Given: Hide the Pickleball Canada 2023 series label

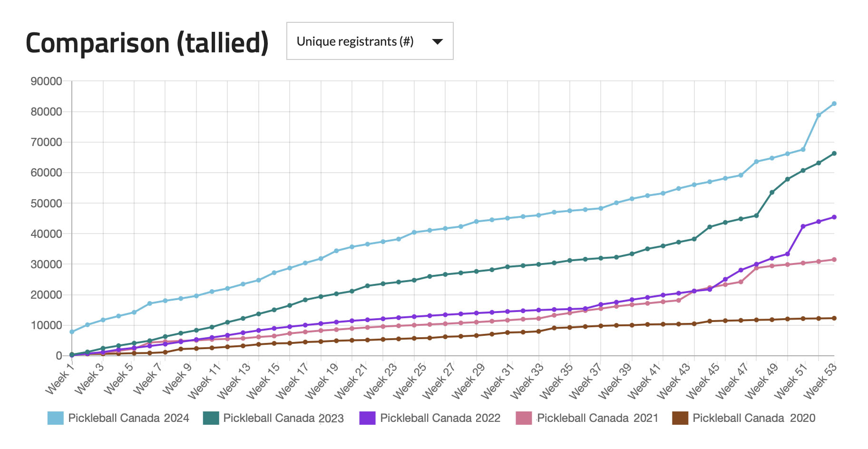Looking at the screenshot, I should [283, 418].
